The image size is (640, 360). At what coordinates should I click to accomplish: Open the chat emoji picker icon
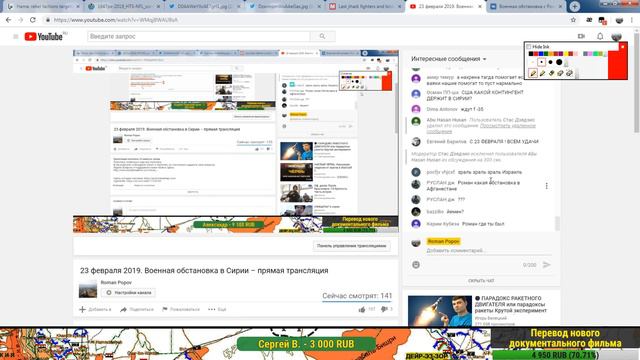[x=416, y=265]
